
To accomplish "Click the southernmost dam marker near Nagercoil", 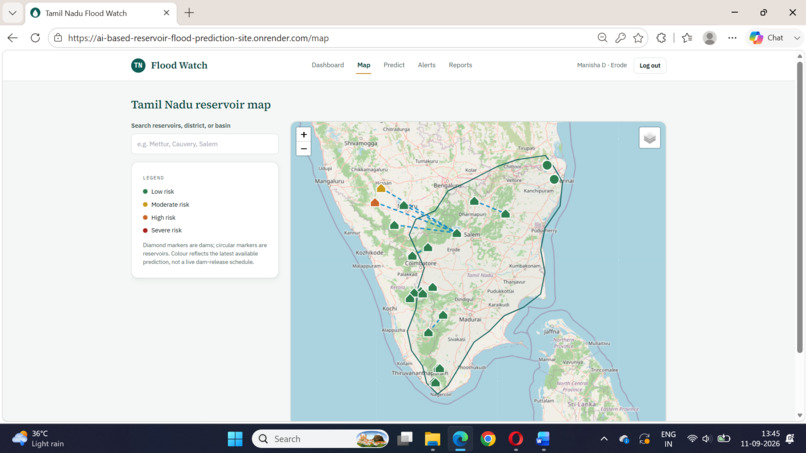I will pos(435,382).
